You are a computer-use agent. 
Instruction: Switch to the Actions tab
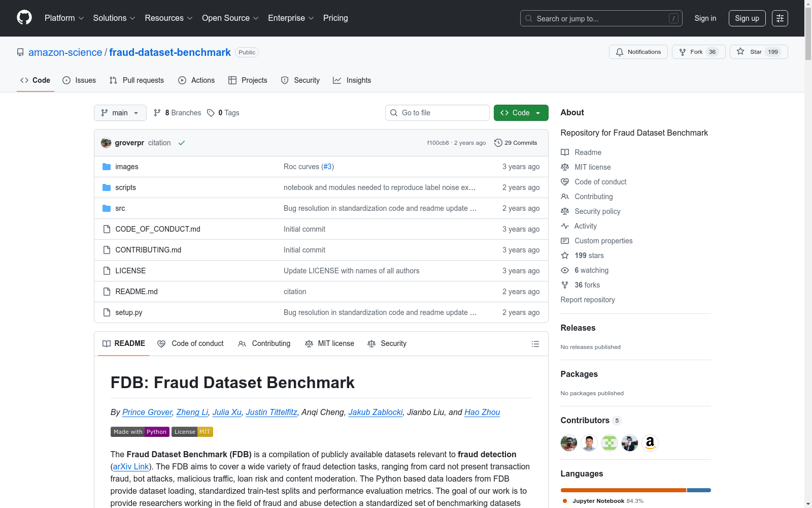pos(196,80)
